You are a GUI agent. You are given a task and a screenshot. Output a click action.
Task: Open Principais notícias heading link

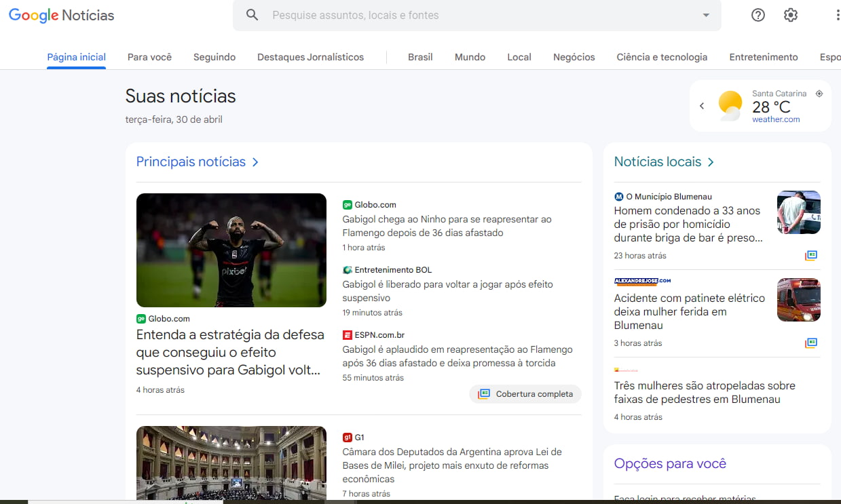click(x=191, y=162)
